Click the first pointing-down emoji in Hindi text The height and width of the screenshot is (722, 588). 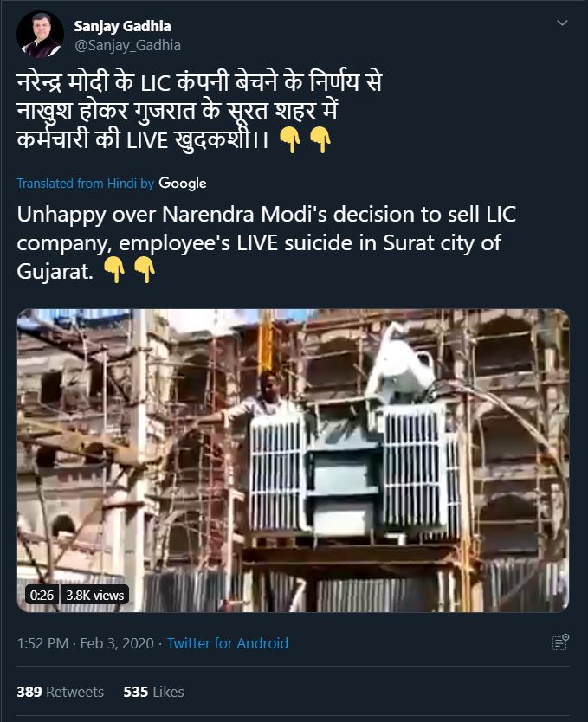pyautogui.click(x=291, y=140)
